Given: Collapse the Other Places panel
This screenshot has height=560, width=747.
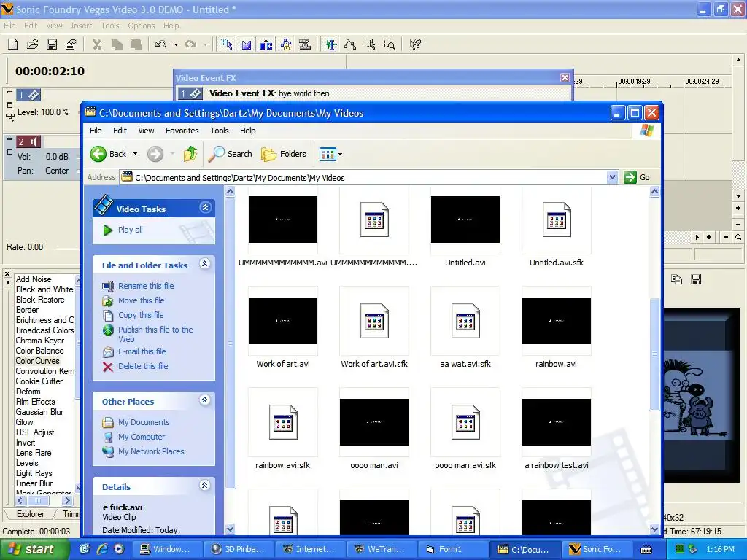Looking at the screenshot, I should pos(205,400).
